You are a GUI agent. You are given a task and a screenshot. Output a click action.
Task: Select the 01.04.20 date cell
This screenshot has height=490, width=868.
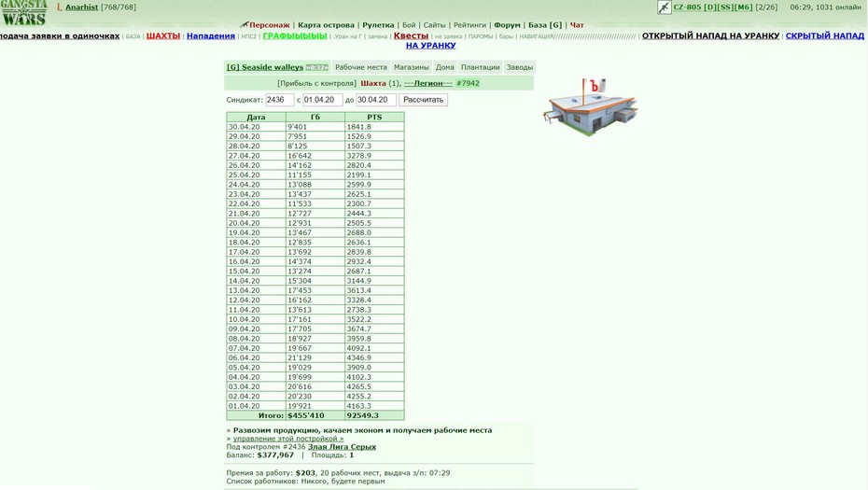(x=257, y=406)
